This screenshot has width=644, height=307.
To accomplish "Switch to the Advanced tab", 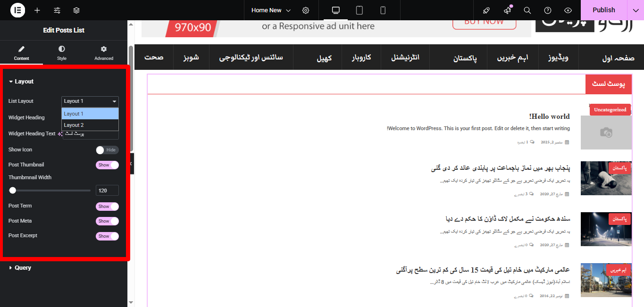I will (104, 53).
